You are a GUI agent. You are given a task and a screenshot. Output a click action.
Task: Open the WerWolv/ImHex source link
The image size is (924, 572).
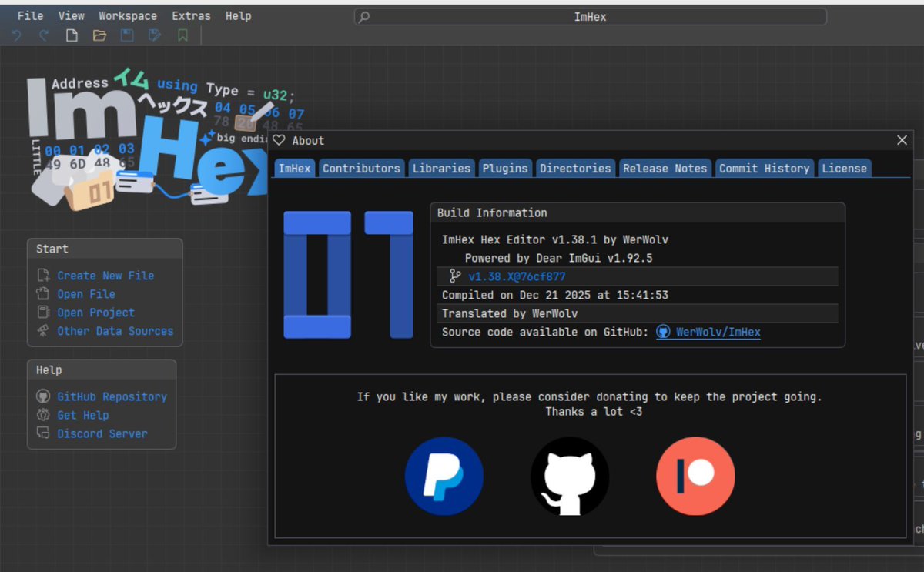coord(718,333)
